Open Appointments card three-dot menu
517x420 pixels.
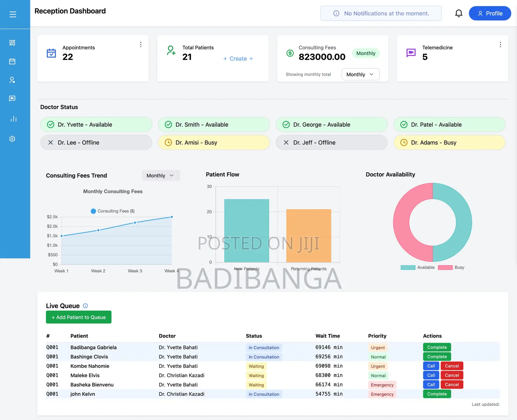coord(141,45)
